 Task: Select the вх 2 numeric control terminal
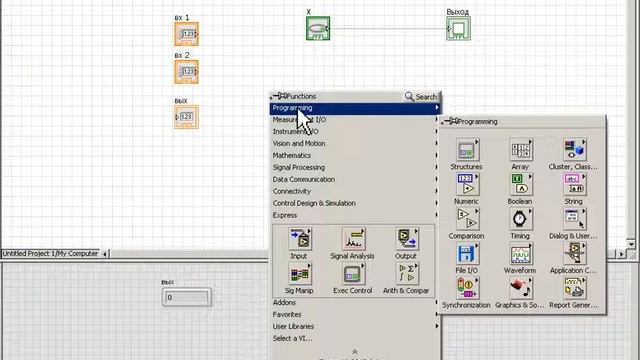[187, 72]
